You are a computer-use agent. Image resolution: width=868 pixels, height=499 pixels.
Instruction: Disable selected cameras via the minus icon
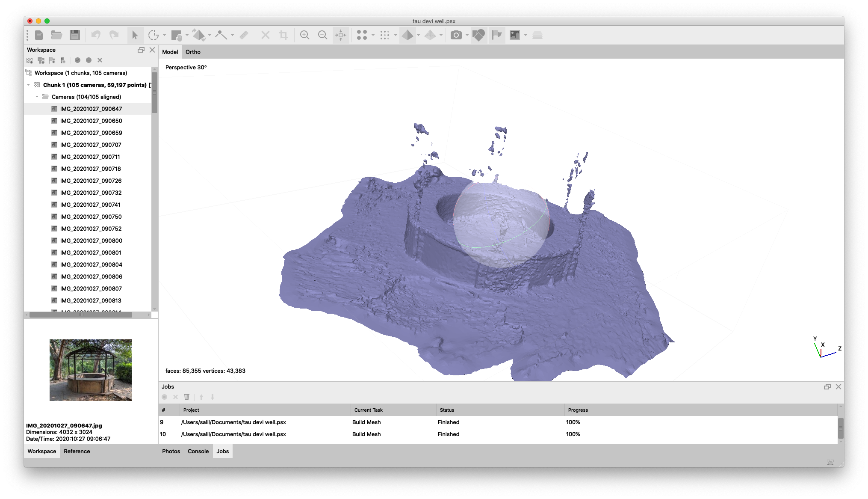pyautogui.click(x=89, y=60)
